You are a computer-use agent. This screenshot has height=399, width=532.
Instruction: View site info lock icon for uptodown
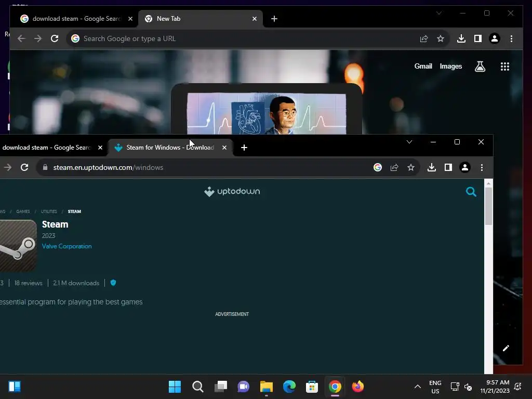point(45,167)
